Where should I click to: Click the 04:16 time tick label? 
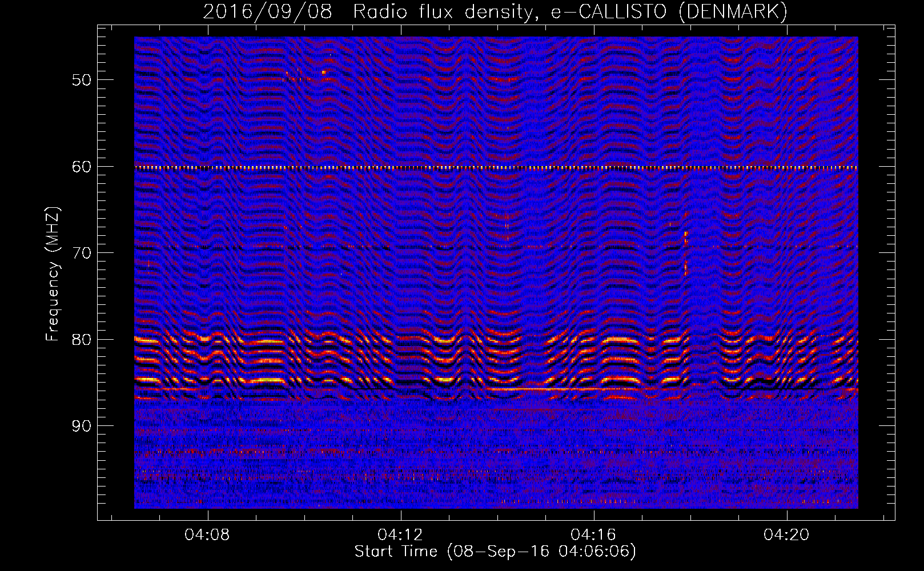point(593,534)
